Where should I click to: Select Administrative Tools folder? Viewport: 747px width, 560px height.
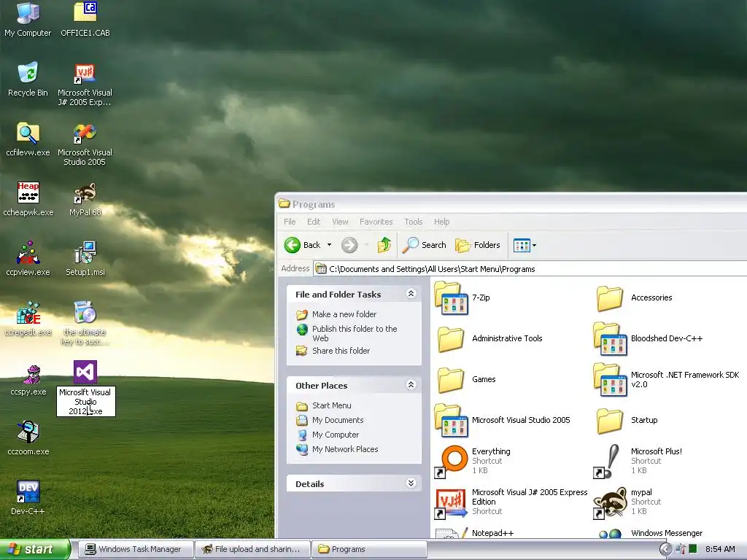(x=489, y=338)
